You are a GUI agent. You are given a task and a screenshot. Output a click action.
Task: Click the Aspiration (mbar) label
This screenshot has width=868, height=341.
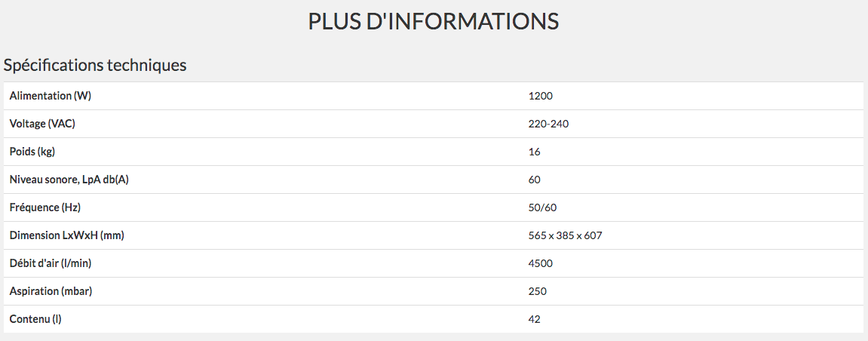coord(51,291)
